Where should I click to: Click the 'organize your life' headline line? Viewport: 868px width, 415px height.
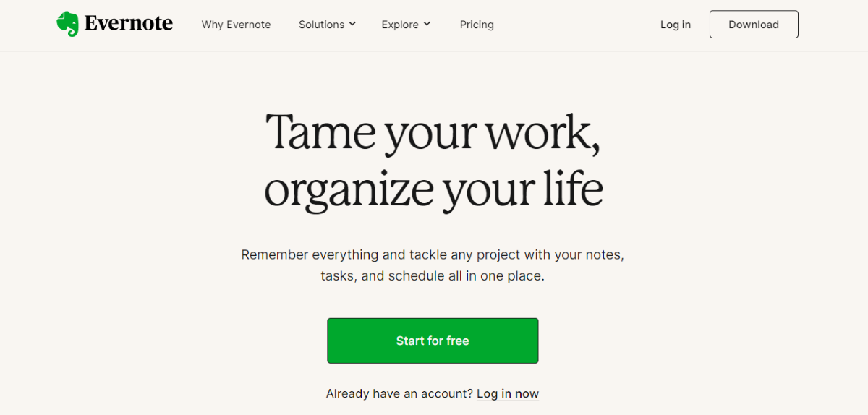pos(433,189)
